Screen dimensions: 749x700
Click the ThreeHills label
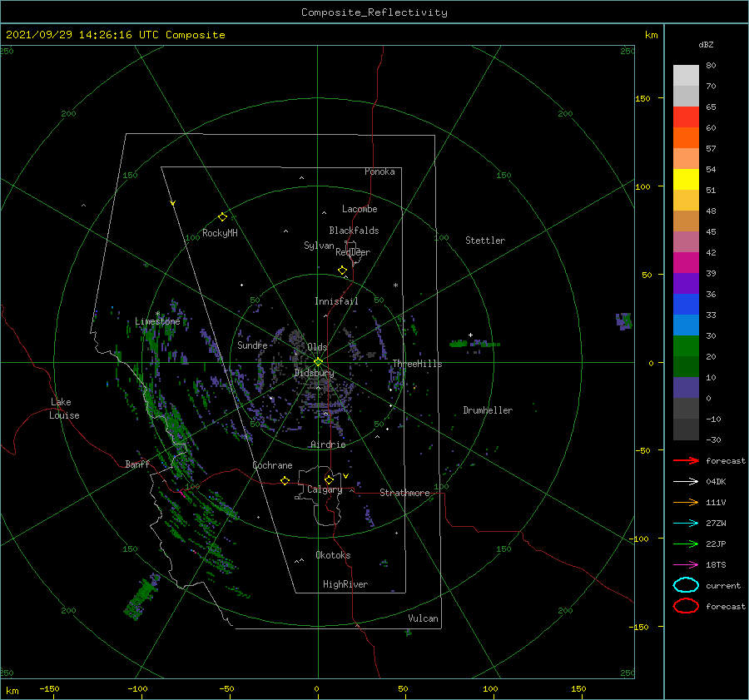tap(418, 364)
